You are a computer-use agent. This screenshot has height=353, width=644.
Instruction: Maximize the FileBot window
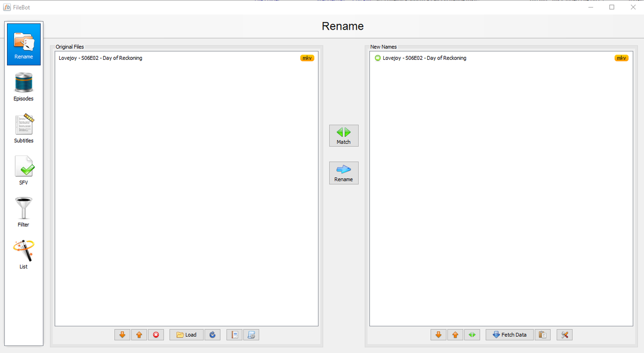click(x=612, y=7)
